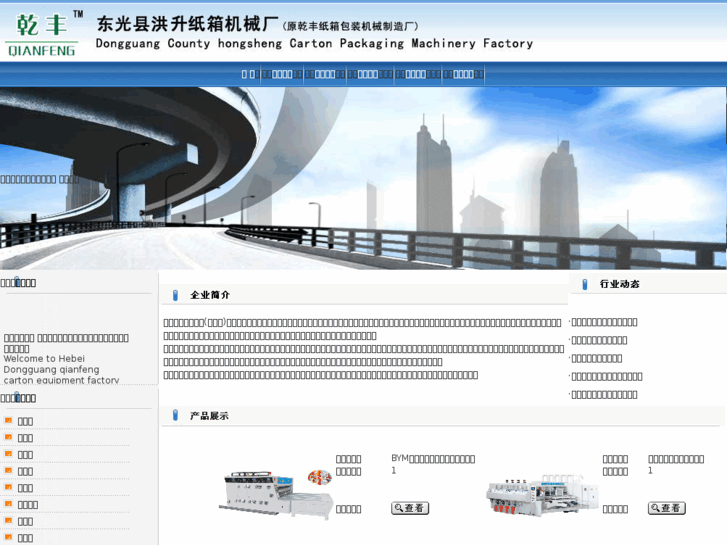Open the first sidebar category with orange icon
The width and height of the screenshot is (727, 545).
(x=25, y=421)
